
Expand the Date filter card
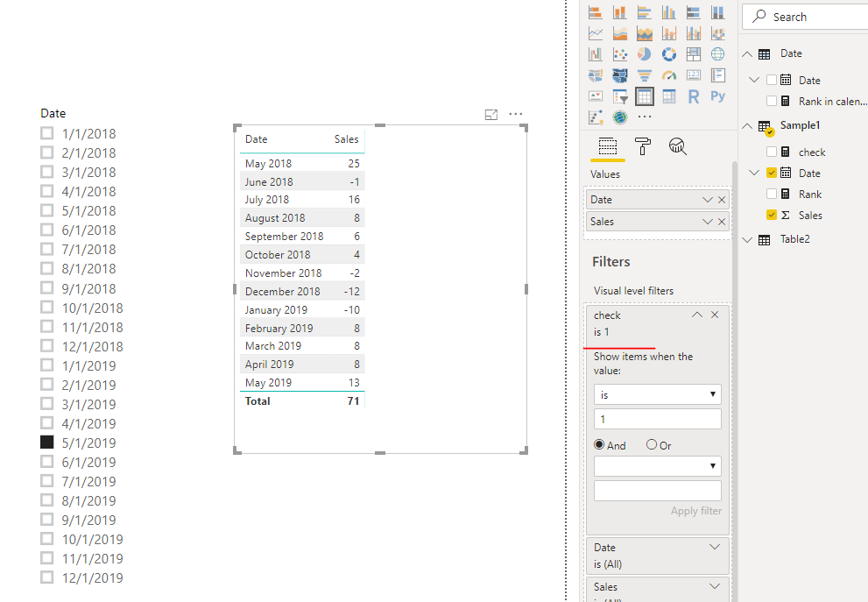pos(715,547)
